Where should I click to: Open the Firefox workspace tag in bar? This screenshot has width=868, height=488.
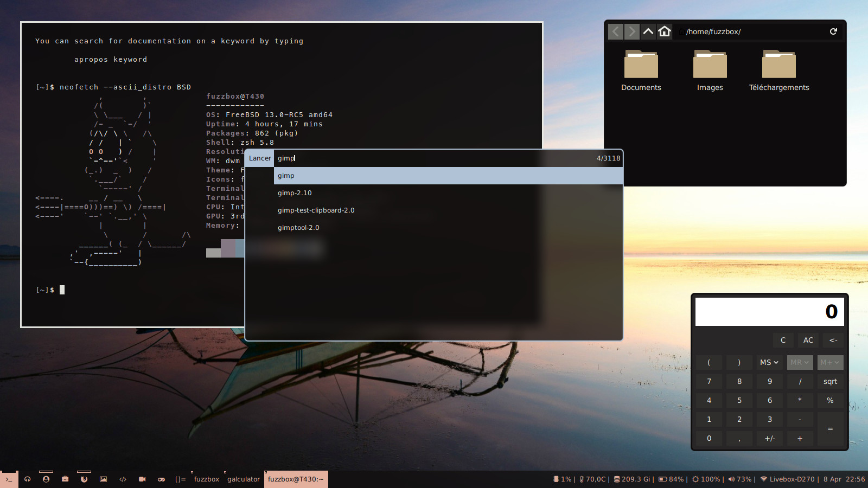tap(84, 479)
